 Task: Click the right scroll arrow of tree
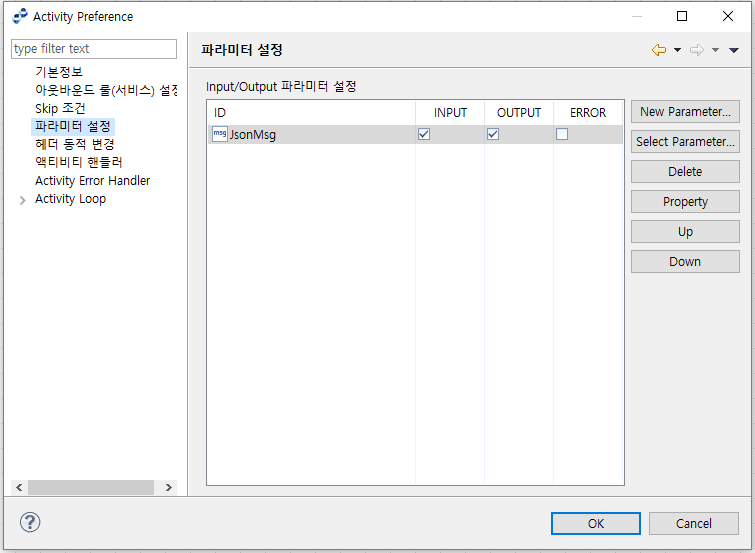[x=169, y=487]
